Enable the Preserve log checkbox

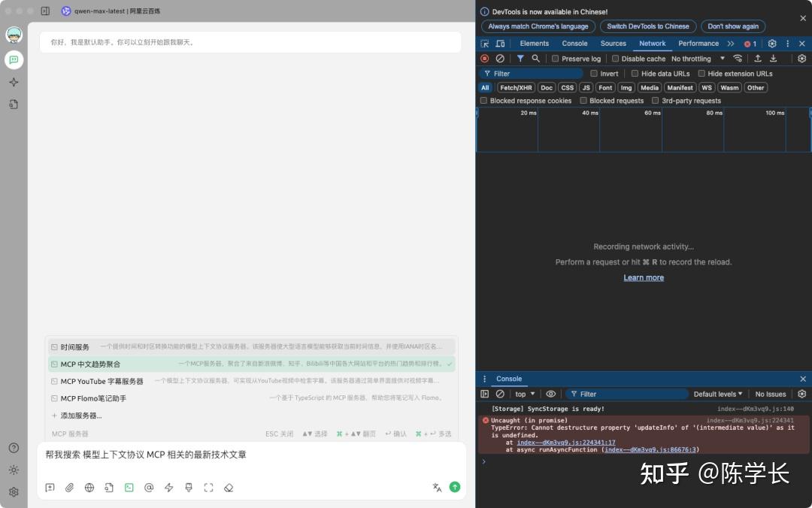pos(555,59)
